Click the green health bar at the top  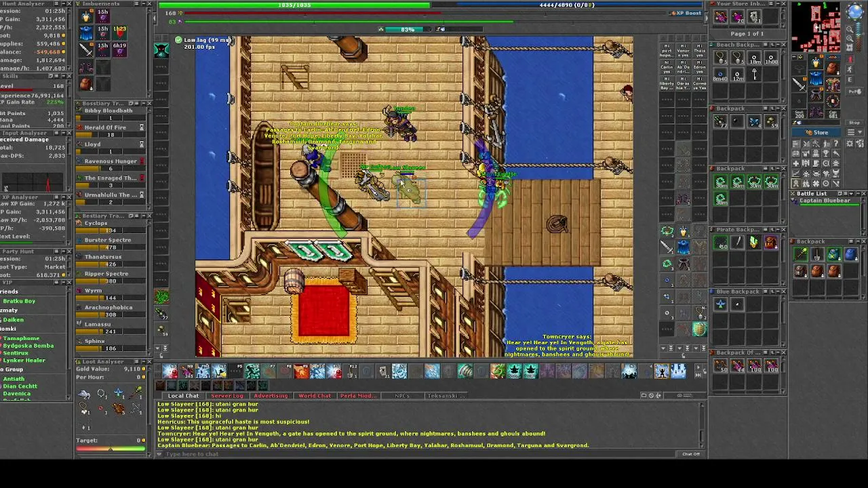[x=294, y=5]
